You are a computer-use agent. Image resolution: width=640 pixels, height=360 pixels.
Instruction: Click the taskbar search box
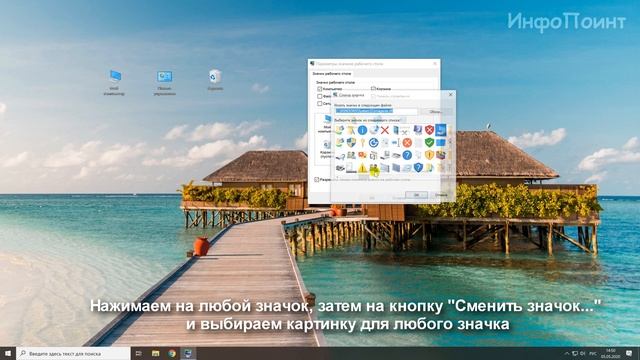pyautogui.click(x=73, y=353)
